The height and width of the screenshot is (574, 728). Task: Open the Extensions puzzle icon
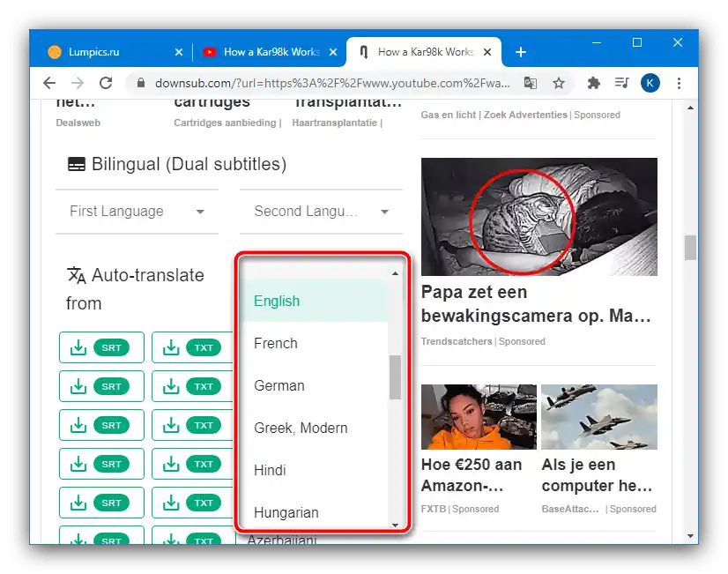click(593, 83)
